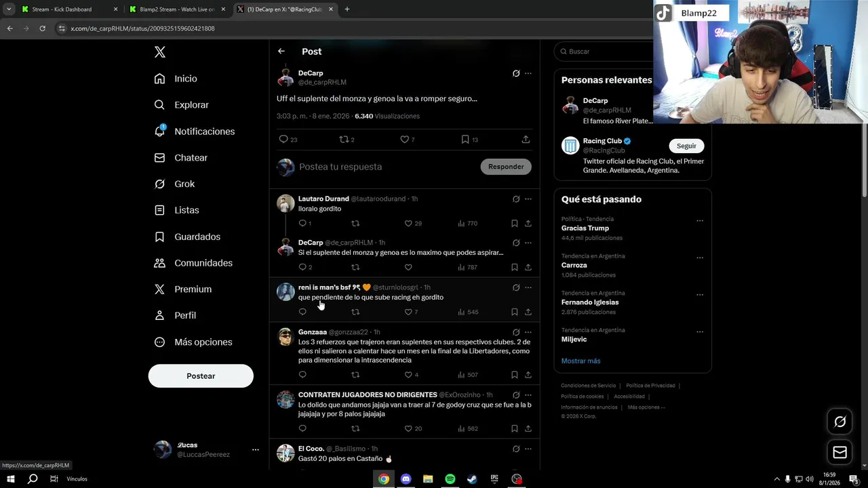
Task: Click the Premium X icon in sidebar
Action: [x=159, y=289]
